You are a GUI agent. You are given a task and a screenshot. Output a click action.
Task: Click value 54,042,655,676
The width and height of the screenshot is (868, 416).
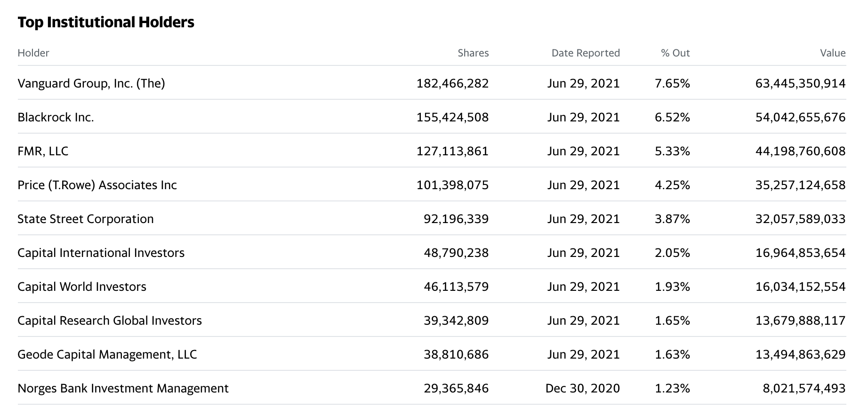[x=800, y=117]
